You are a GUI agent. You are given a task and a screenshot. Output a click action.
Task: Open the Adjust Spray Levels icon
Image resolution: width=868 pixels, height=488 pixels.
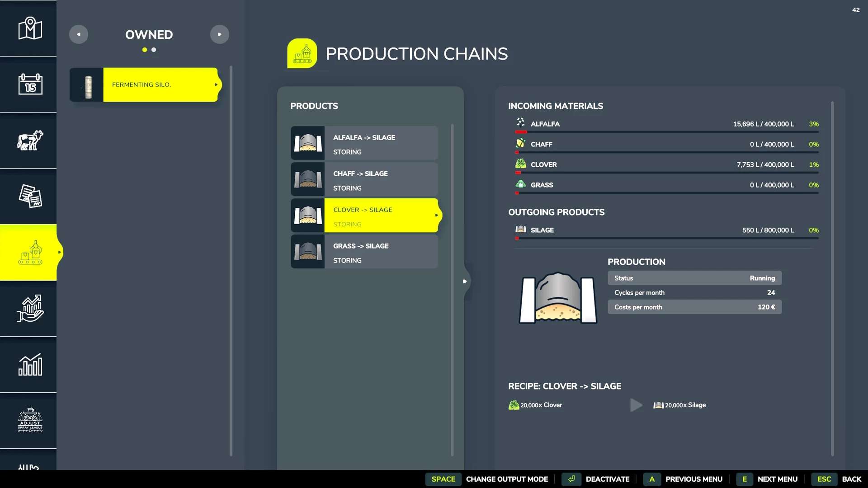pyautogui.click(x=30, y=420)
